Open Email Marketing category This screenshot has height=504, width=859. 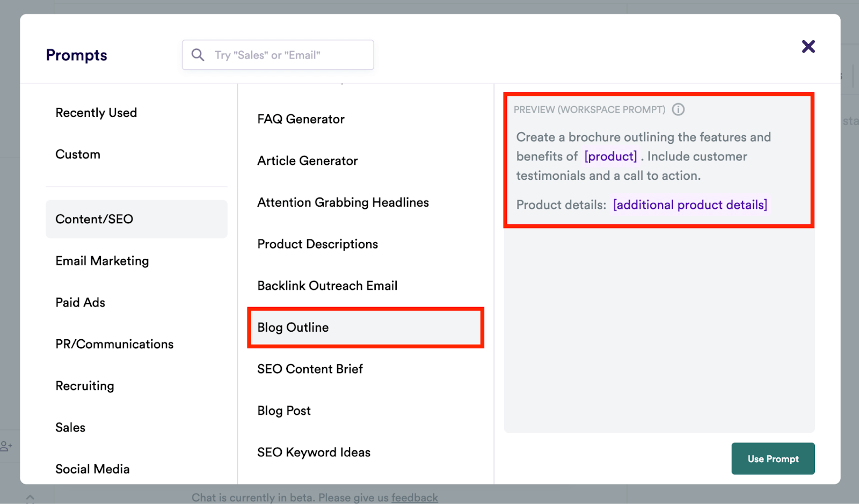coord(102,261)
